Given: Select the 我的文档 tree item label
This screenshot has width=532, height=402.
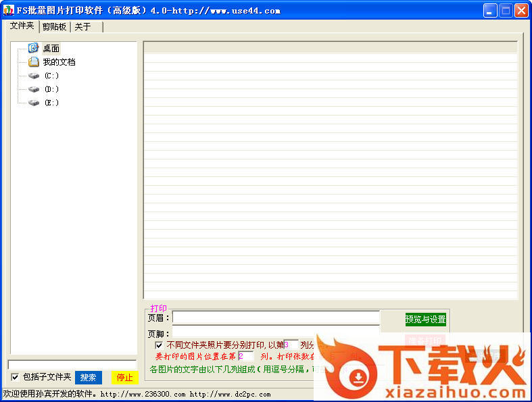Looking at the screenshot, I should pyautogui.click(x=59, y=62).
